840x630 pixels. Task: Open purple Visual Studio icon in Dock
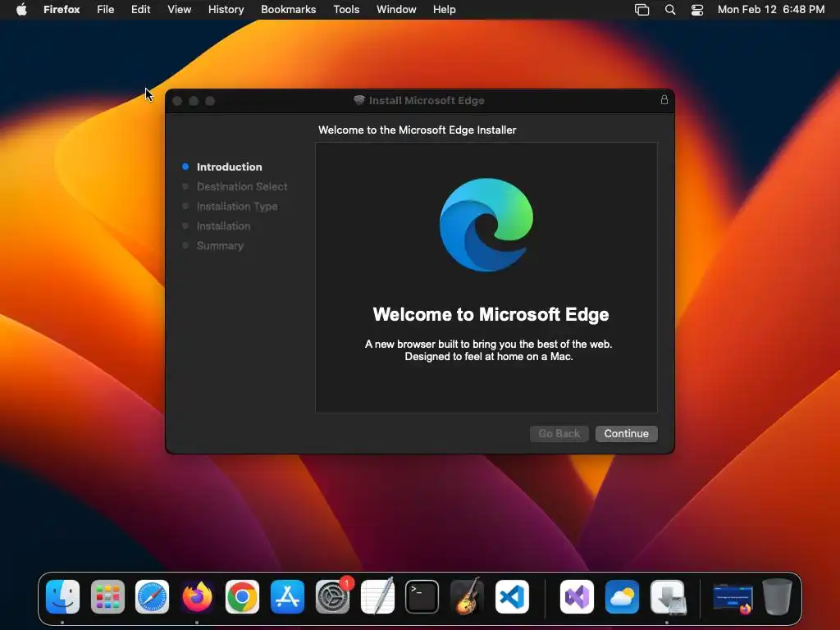[x=577, y=596]
